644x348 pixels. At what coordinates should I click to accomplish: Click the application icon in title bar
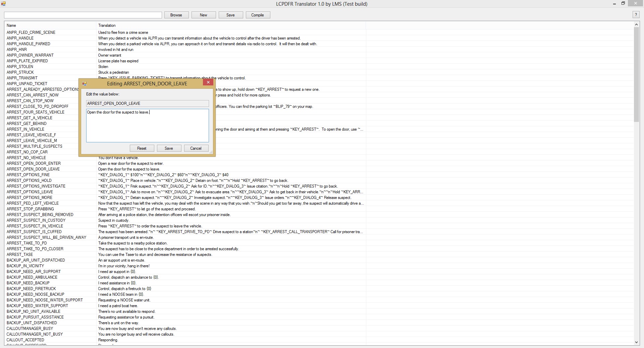point(3,4)
